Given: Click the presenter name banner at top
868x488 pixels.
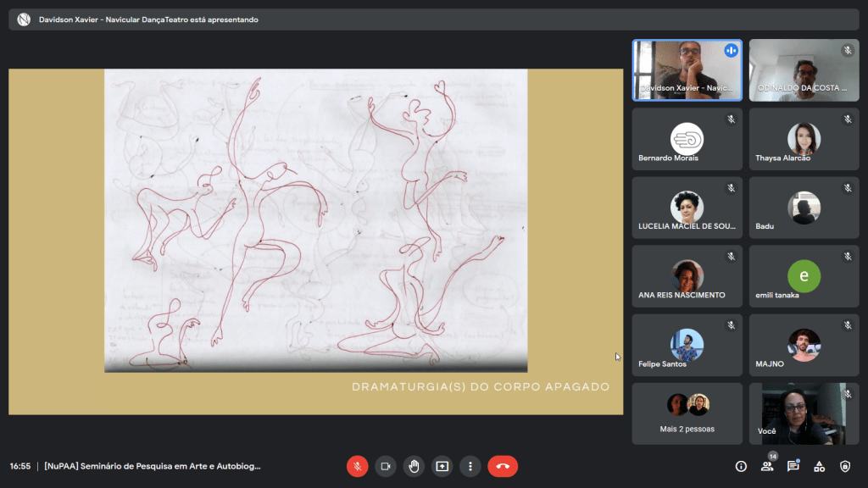Looking at the screenshot, I should tap(148, 19).
